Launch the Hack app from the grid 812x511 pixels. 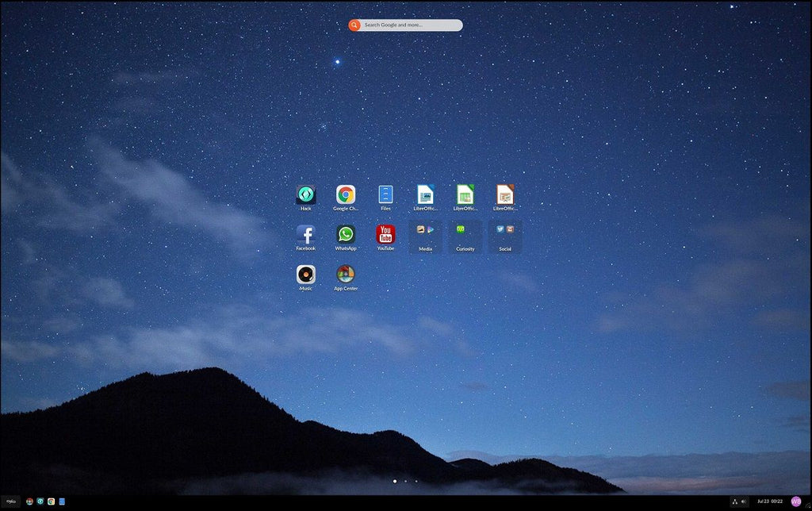305,193
